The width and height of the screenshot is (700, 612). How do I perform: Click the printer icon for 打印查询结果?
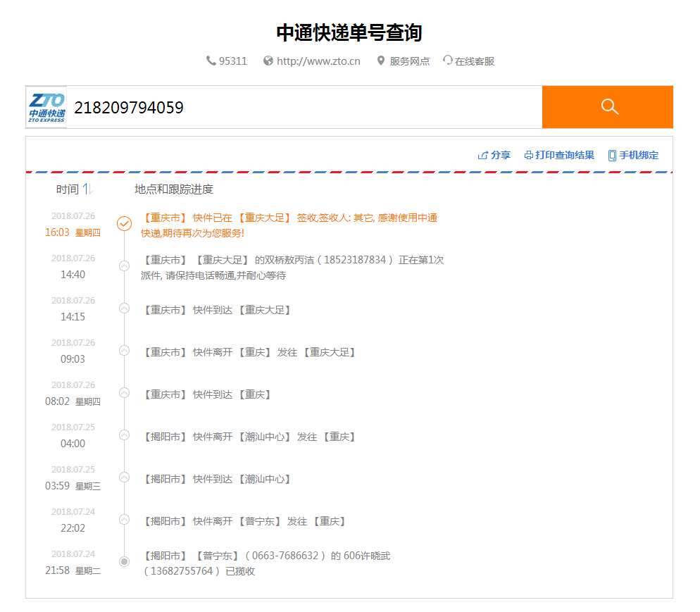pos(529,156)
